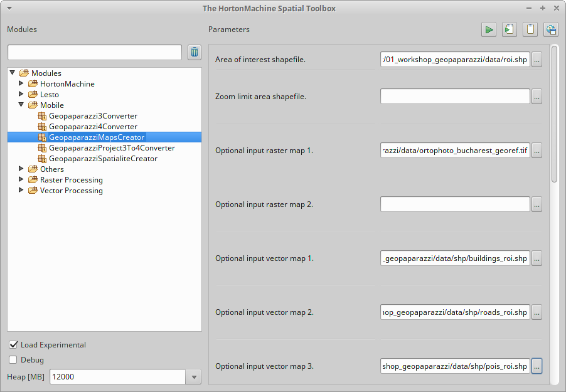Image resolution: width=566 pixels, height=392 pixels.
Task: Click the run script icon beside play
Action: (x=510, y=29)
